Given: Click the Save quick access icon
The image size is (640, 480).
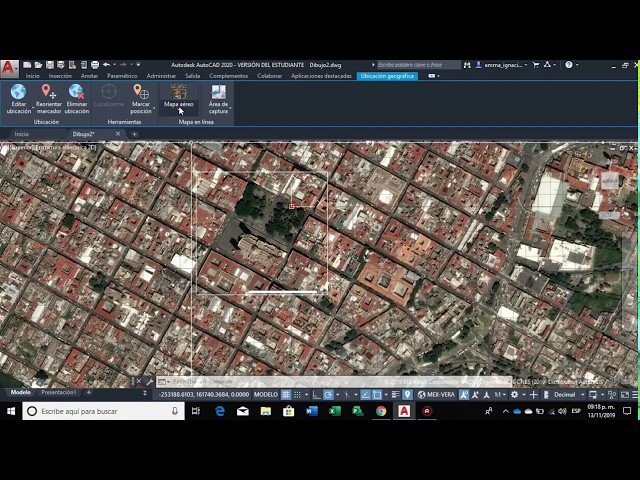Looking at the screenshot, I should coord(50,65).
